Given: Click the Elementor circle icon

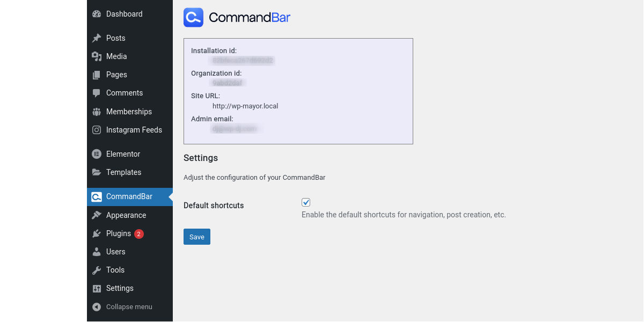Looking at the screenshot, I should point(97,154).
